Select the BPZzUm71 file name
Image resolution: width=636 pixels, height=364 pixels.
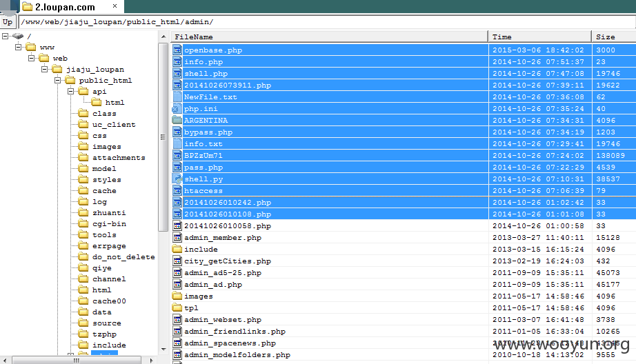pyautogui.click(x=203, y=156)
